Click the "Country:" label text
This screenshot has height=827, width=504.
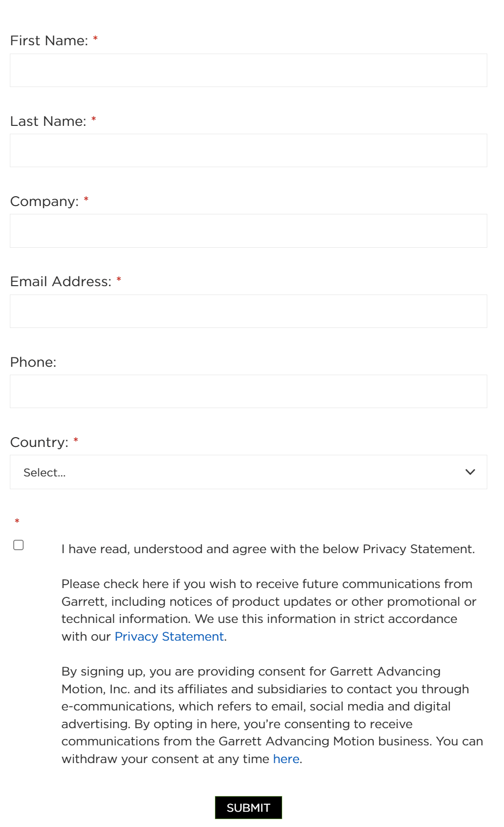(x=39, y=442)
